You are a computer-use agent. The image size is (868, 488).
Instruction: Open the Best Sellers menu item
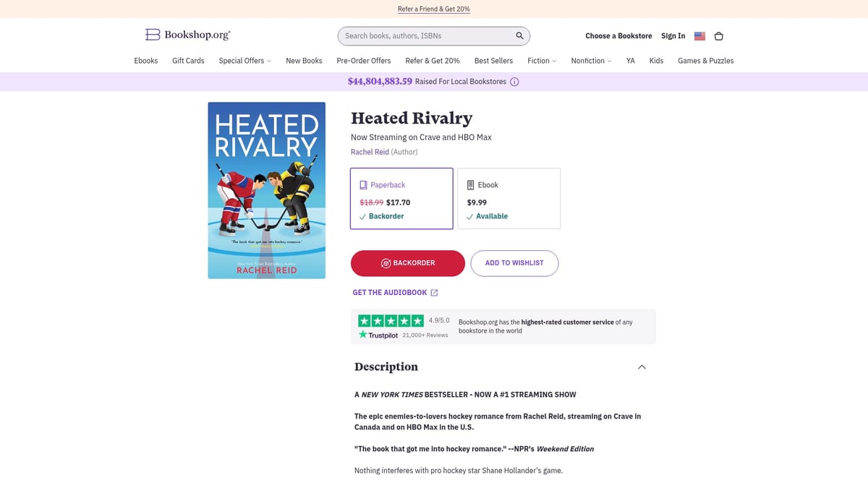pyautogui.click(x=493, y=61)
